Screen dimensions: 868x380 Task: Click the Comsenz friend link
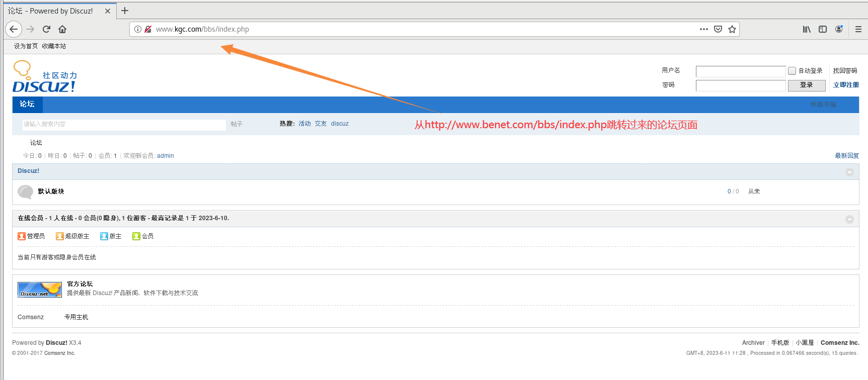click(x=31, y=317)
